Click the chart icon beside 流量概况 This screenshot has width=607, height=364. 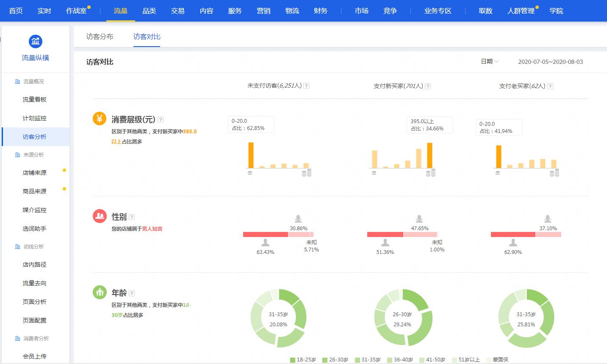pos(17,81)
